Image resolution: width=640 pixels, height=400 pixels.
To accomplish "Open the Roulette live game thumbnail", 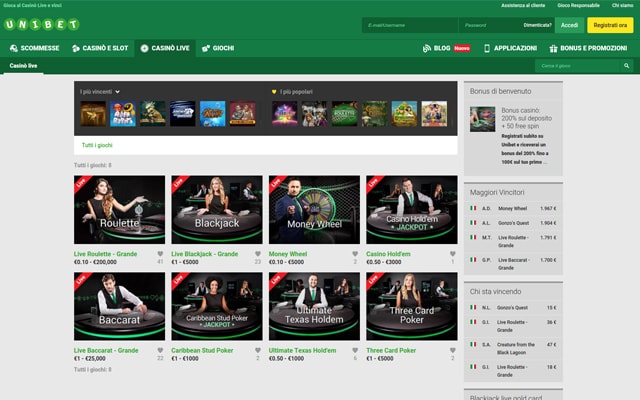I will point(120,210).
